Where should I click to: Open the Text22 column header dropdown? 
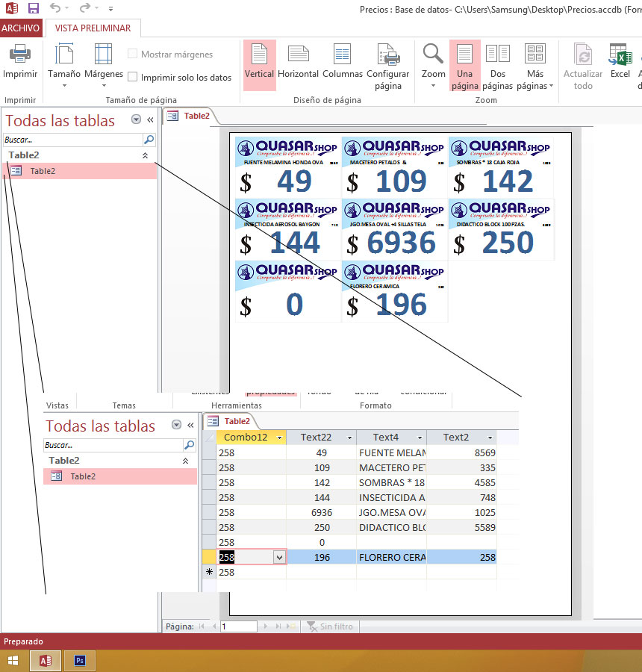tap(349, 438)
